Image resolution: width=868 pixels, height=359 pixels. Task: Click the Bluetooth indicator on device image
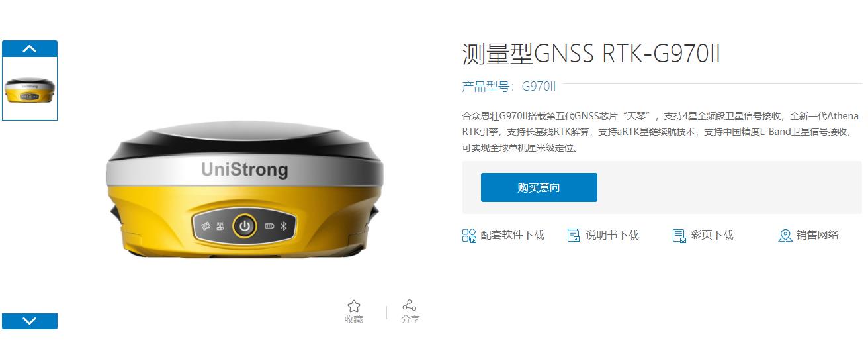click(x=284, y=227)
